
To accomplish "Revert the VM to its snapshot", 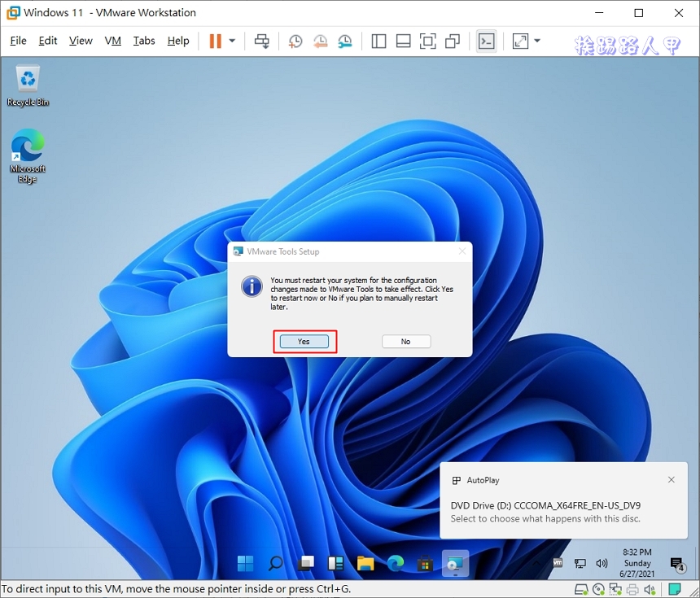I will (319, 40).
